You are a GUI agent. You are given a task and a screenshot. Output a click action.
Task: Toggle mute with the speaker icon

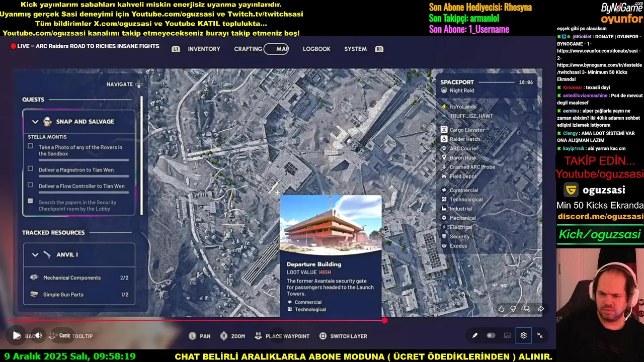[38, 335]
